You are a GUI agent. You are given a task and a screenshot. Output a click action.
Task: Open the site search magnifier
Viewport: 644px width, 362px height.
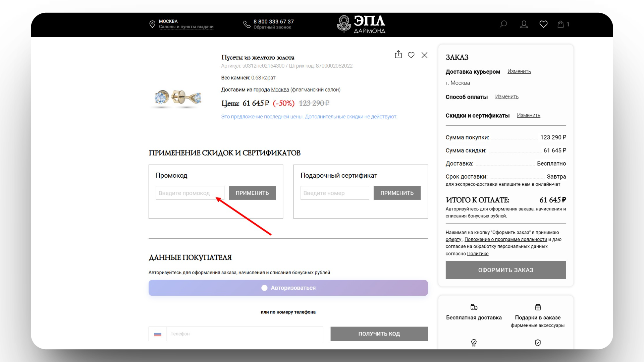point(503,24)
